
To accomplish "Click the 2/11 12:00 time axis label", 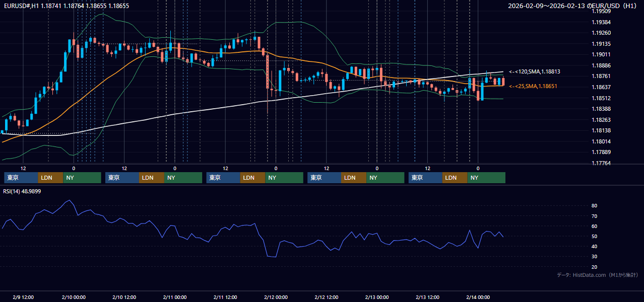I will pyautogui.click(x=225, y=297).
